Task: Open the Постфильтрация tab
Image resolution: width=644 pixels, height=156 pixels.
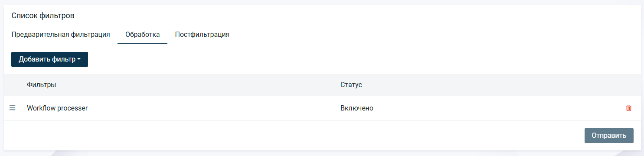Action: [x=202, y=35]
